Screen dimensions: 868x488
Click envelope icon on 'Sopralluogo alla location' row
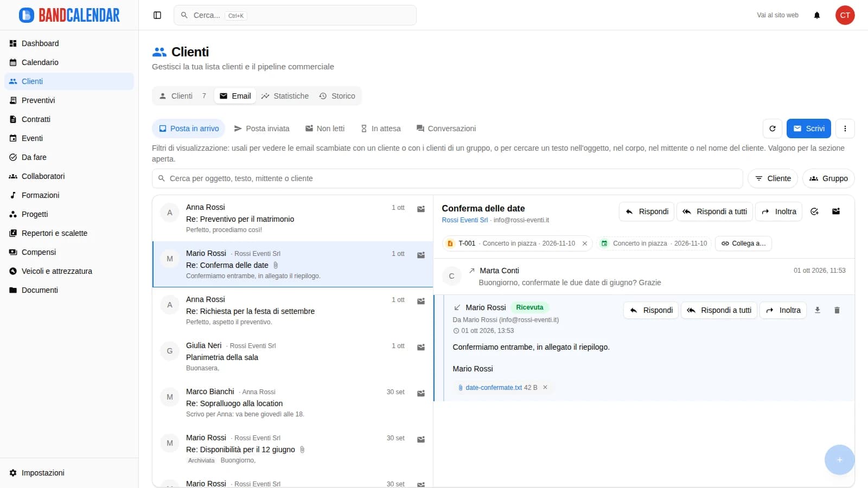coord(421,394)
